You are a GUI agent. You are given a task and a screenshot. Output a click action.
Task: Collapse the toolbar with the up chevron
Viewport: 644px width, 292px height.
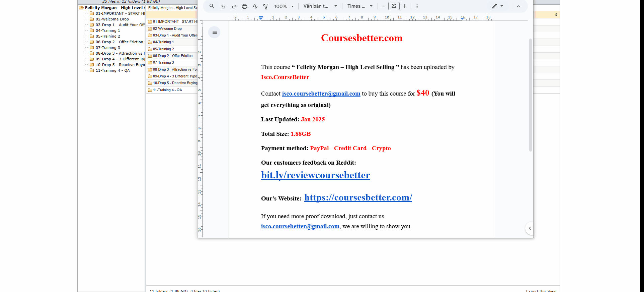(x=518, y=6)
